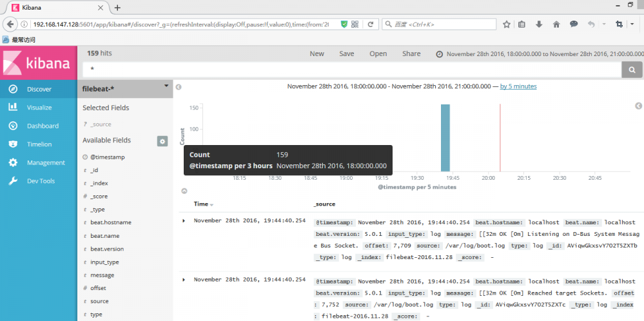Click green shield icon in address bar
The width and height of the screenshot is (644, 321).
click(x=344, y=24)
